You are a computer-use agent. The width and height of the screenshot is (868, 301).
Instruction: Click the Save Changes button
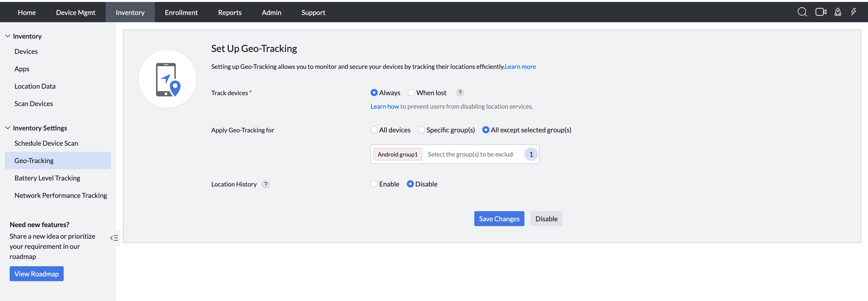coord(499,218)
